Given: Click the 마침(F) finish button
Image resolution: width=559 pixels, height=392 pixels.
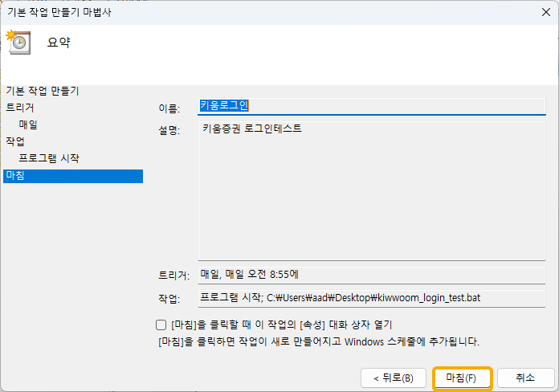Looking at the screenshot, I should [461, 378].
